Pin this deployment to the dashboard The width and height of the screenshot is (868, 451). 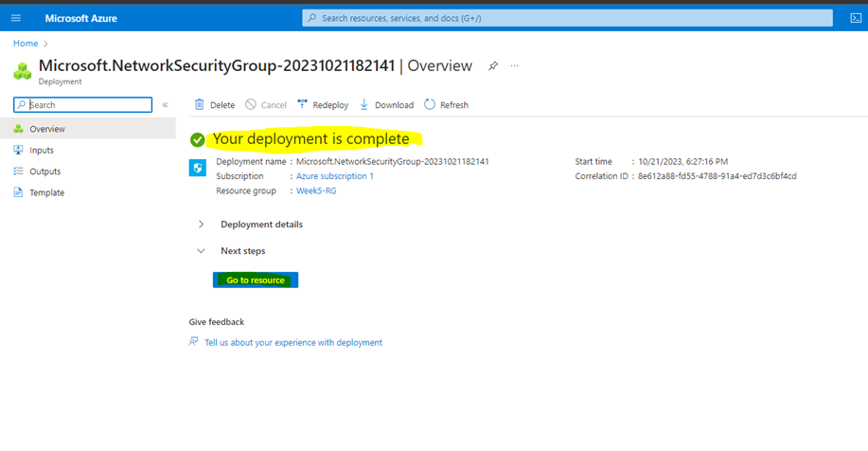(492, 66)
